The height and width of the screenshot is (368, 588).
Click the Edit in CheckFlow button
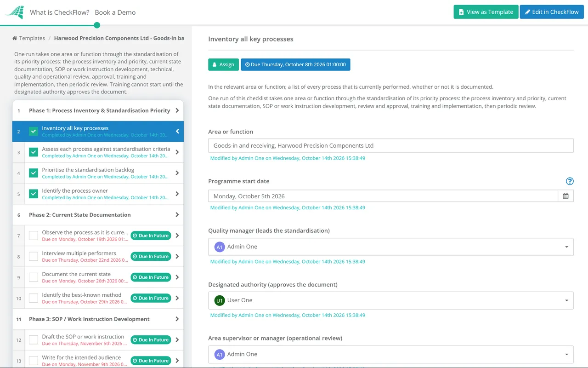pos(552,12)
